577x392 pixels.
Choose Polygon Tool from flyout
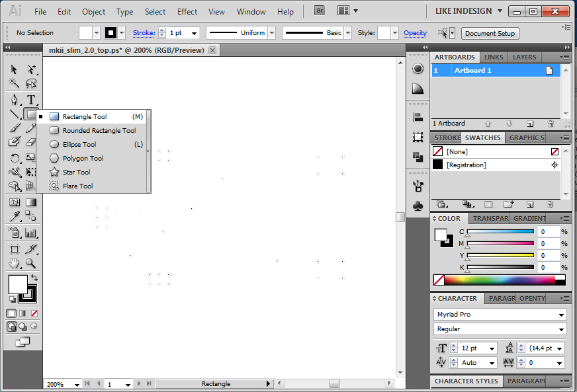coord(93,159)
